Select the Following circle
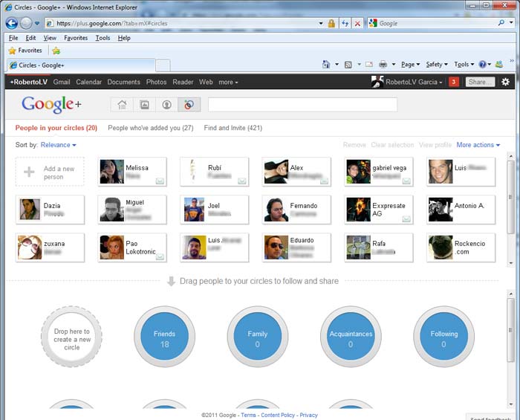The width and height of the screenshot is (520, 420). [x=444, y=337]
